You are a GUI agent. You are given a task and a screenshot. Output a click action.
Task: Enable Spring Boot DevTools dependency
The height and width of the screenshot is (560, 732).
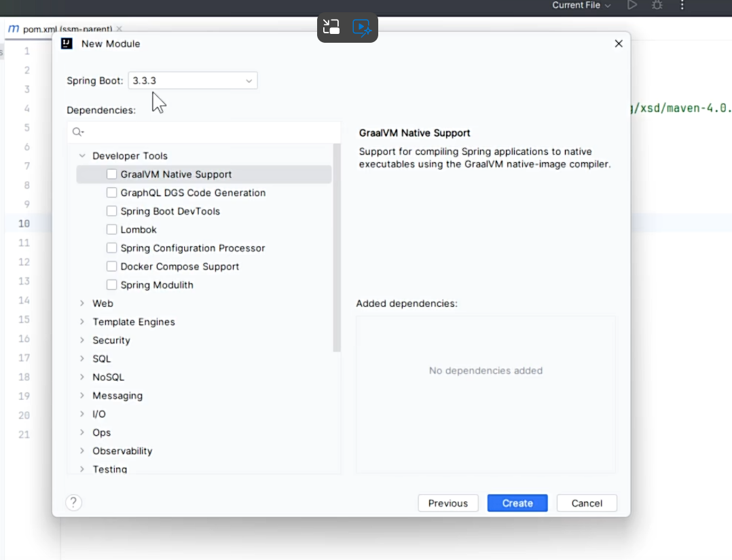pyautogui.click(x=111, y=211)
